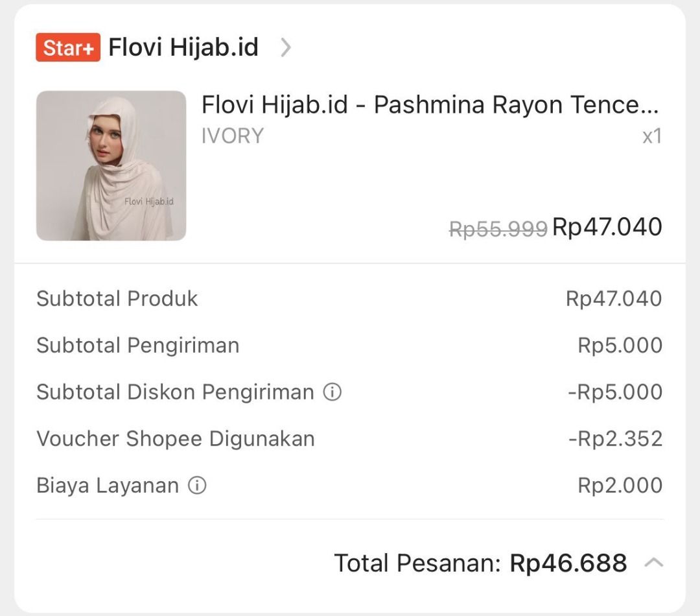Click the Rp5.000 shipping subtotal amount

[x=620, y=345]
